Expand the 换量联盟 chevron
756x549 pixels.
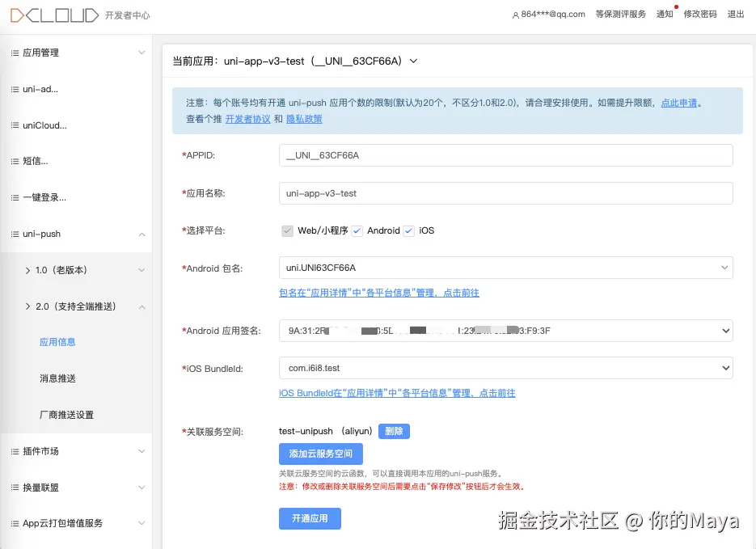point(141,488)
